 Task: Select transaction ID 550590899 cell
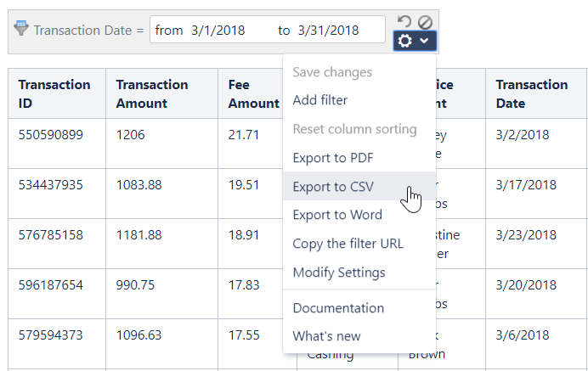point(51,135)
